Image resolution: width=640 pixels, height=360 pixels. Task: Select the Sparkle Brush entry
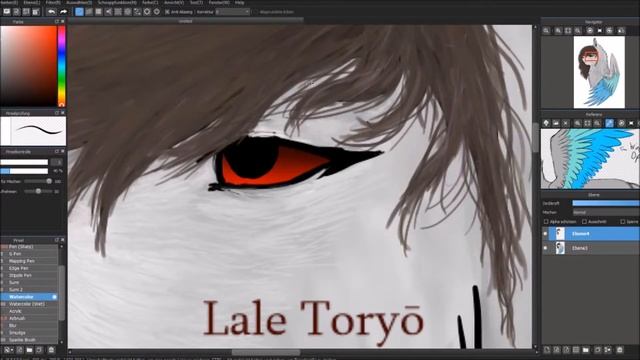click(29, 340)
